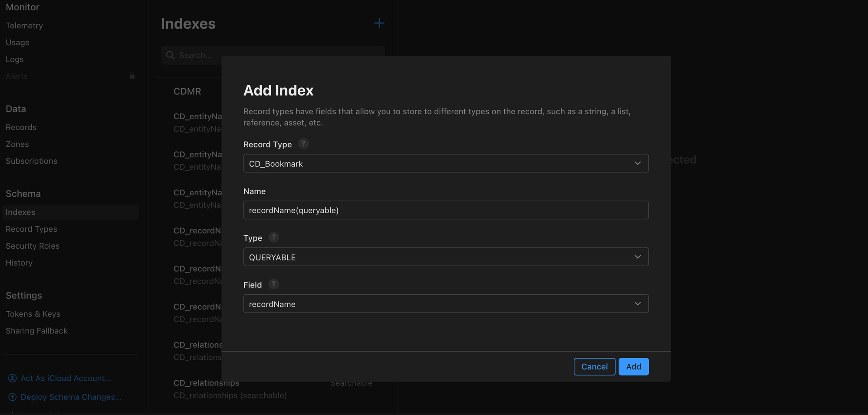Click the magnifier icon in Indexes search
This screenshot has width=868, height=415.
tap(171, 55)
